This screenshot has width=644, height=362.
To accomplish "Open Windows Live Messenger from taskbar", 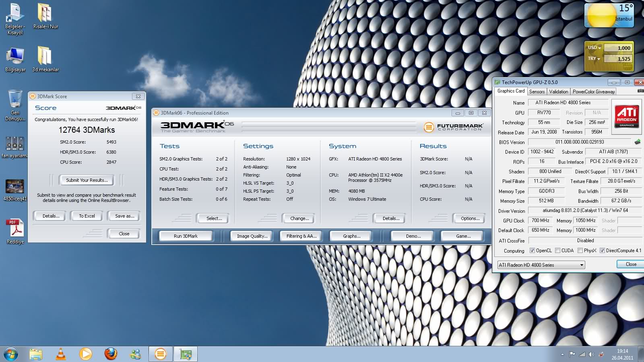I will click(x=136, y=354).
